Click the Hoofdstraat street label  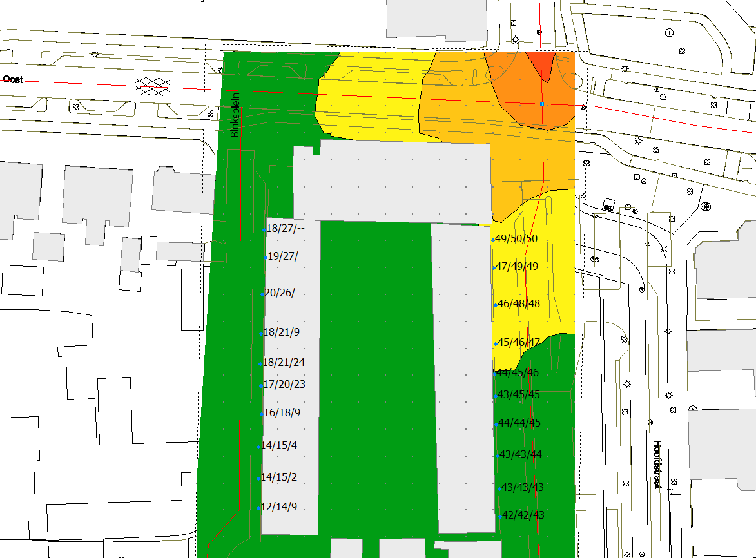[x=657, y=465]
